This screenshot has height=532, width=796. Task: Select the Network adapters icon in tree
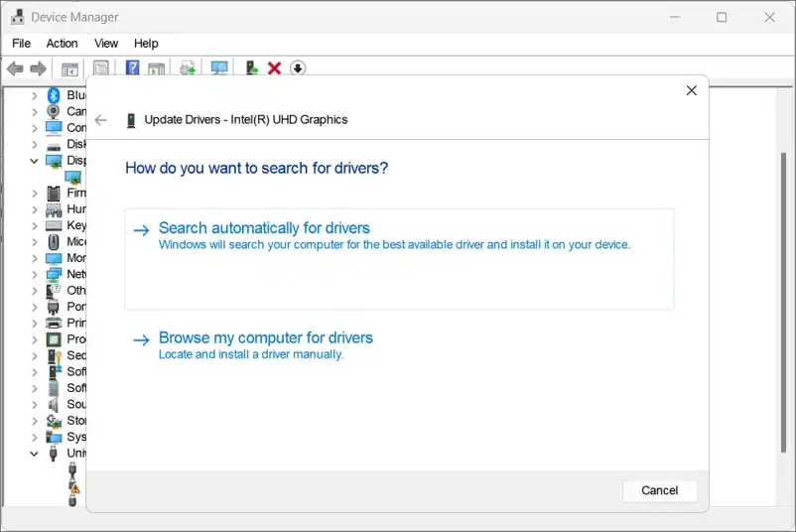point(54,274)
